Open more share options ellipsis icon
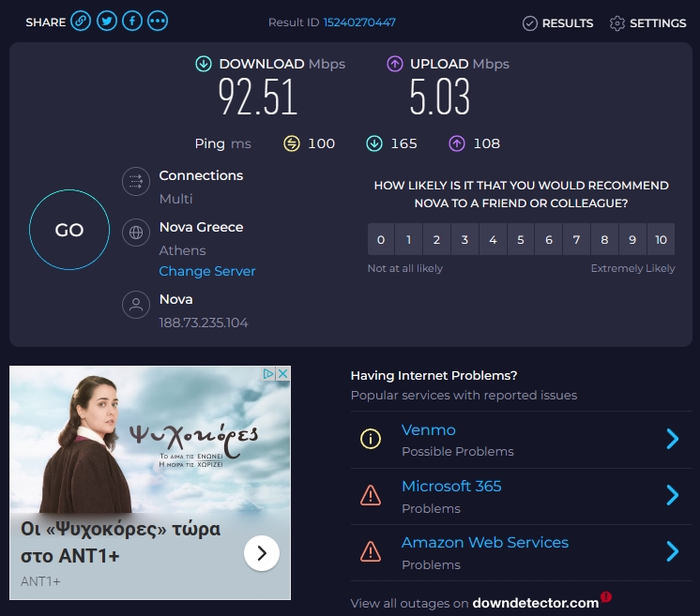 158,22
